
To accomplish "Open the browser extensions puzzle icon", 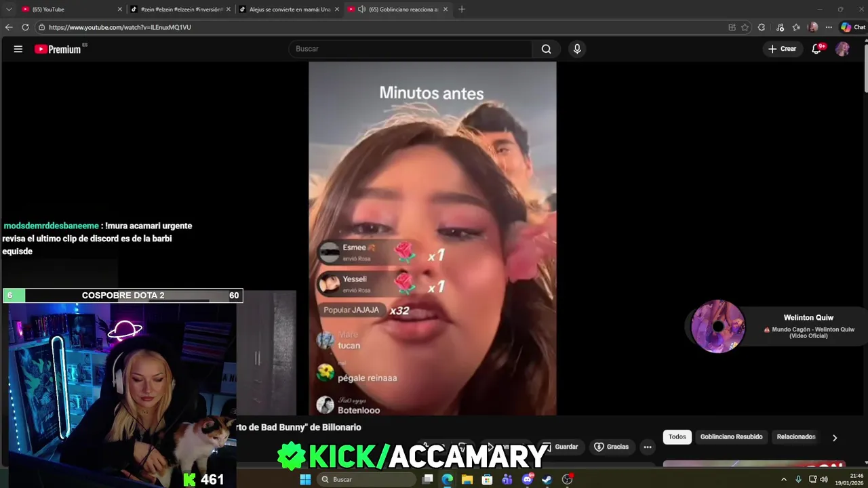I will [x=762, y=27].
